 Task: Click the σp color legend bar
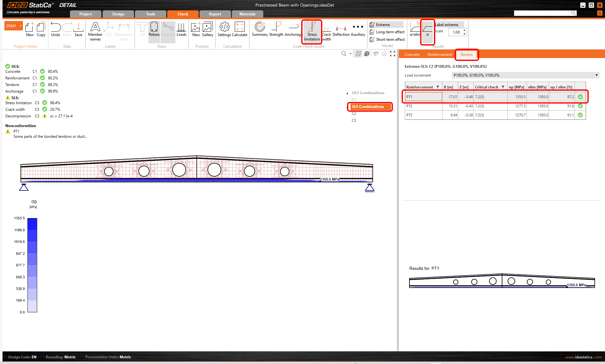pos(32,265)
